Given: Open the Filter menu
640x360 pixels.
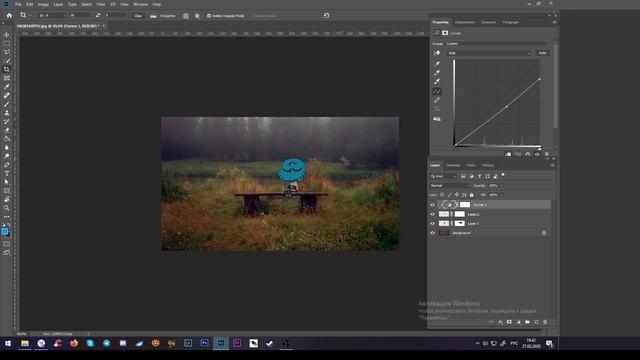Looking at the screenshot, I should point(101,4).
